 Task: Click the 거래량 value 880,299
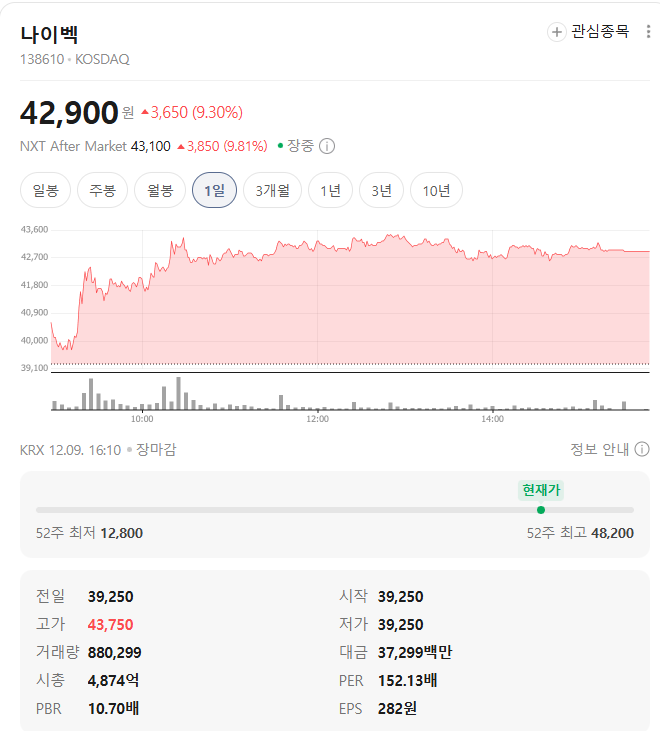(x=114, y=653)
